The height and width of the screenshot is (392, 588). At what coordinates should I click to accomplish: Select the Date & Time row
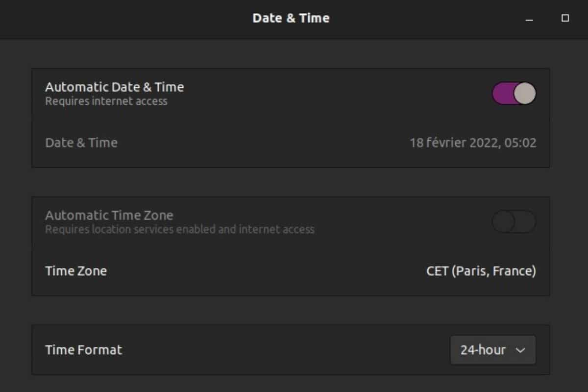click(x=290, y=143)
